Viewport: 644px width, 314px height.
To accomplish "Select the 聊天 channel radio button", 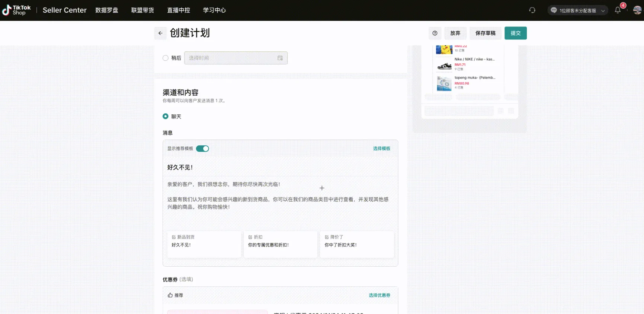I will point(166,116).
